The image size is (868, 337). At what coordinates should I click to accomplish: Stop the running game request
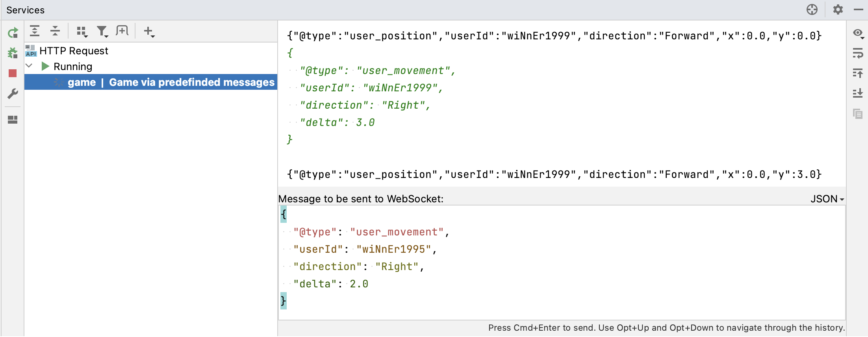pyautogui.click(x=13, y=73)
